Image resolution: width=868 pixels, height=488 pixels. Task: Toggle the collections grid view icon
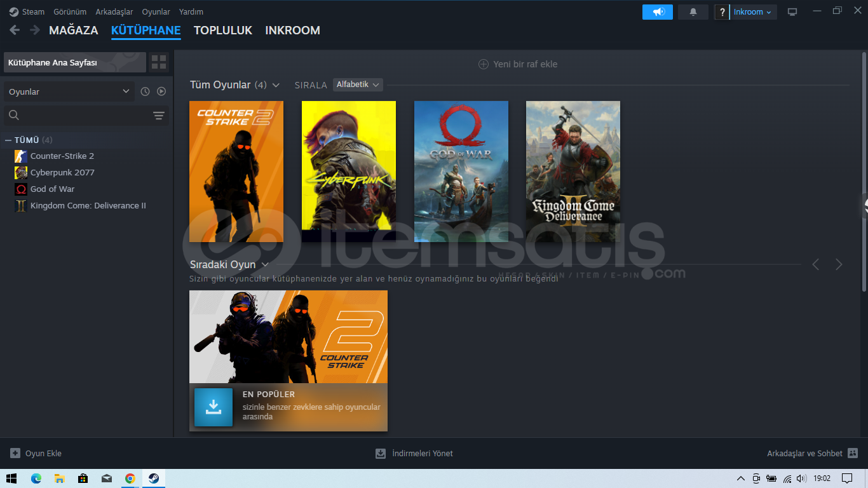pos(159,62)
